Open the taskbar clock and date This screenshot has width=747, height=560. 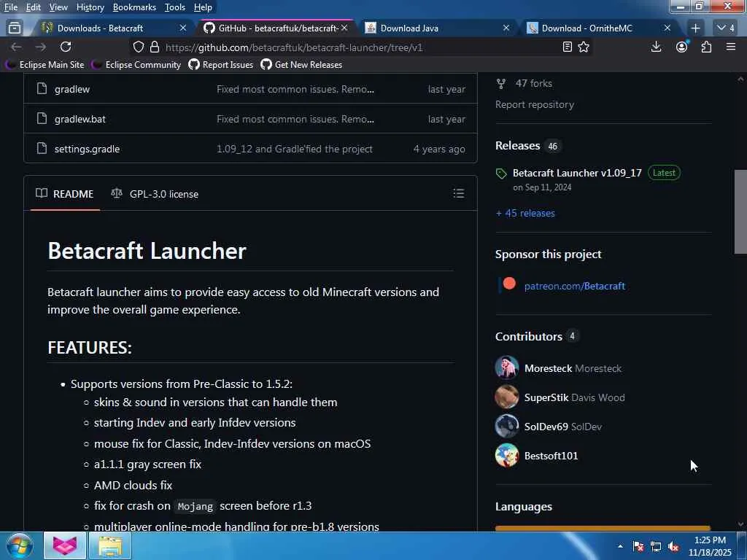coord(710,546)
